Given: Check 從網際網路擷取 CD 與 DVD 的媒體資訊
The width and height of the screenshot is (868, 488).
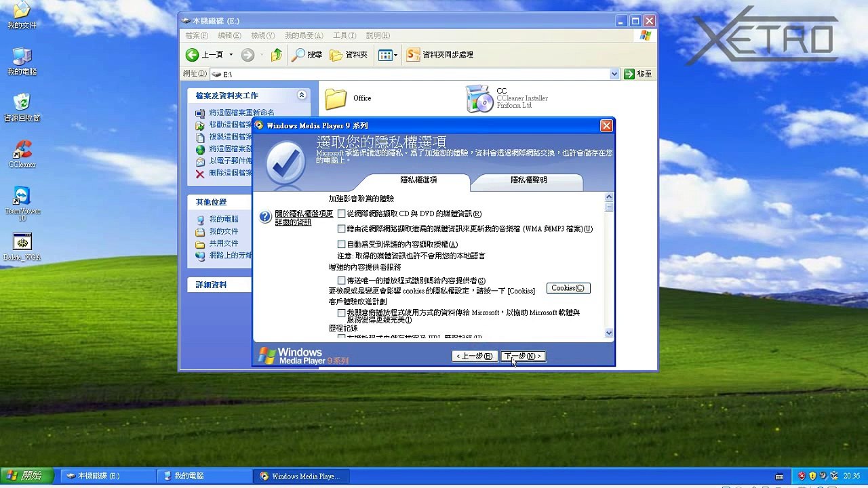Looking at the screenshot, I should [x=342, y=213].
